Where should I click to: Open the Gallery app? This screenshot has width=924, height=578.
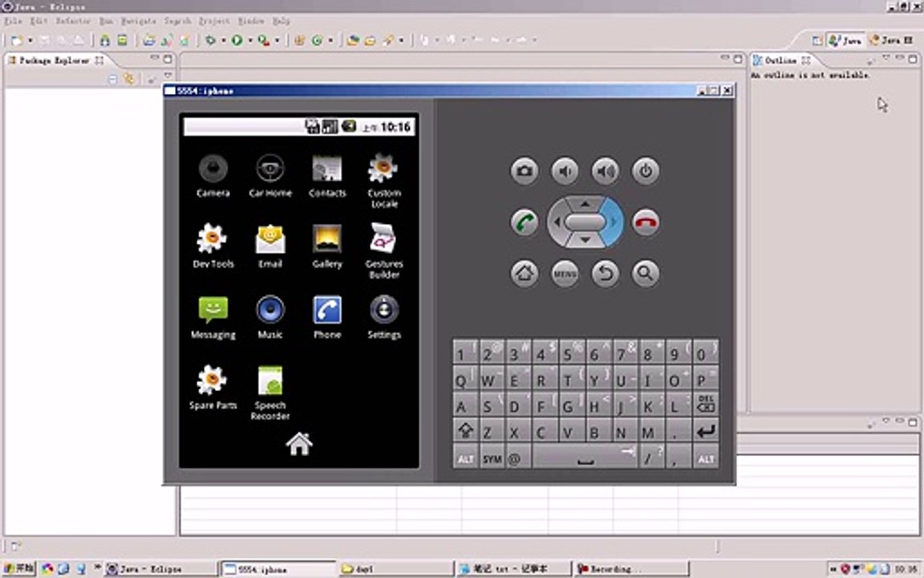click(327, 246)
